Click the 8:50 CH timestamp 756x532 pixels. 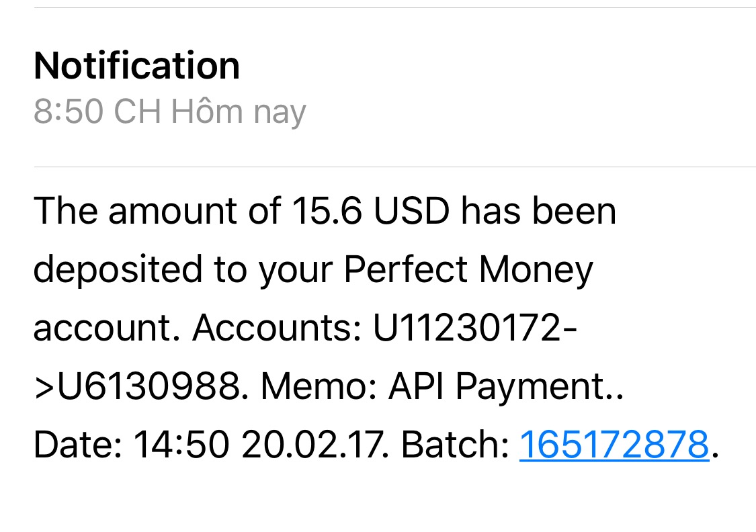(x=97, y=112)
